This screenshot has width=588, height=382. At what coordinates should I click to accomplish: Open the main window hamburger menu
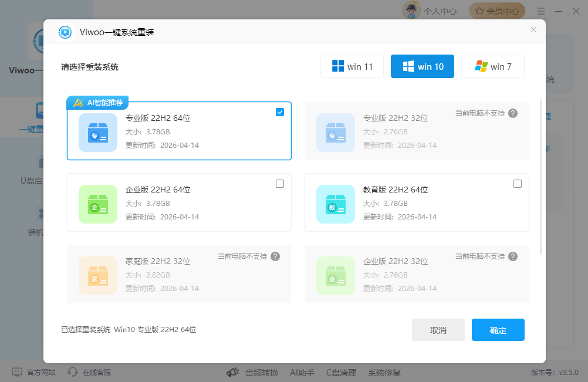click(x=540, y=11)
